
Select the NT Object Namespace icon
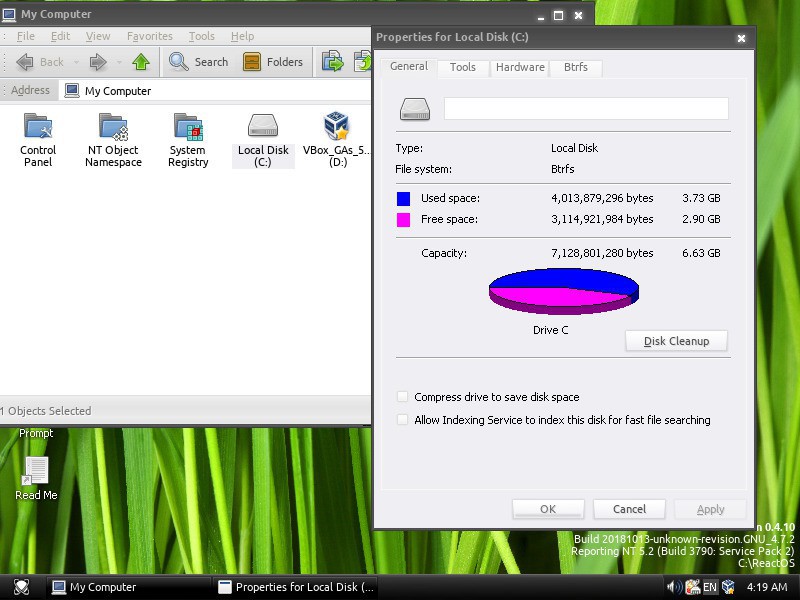click(x=113, y=128)
